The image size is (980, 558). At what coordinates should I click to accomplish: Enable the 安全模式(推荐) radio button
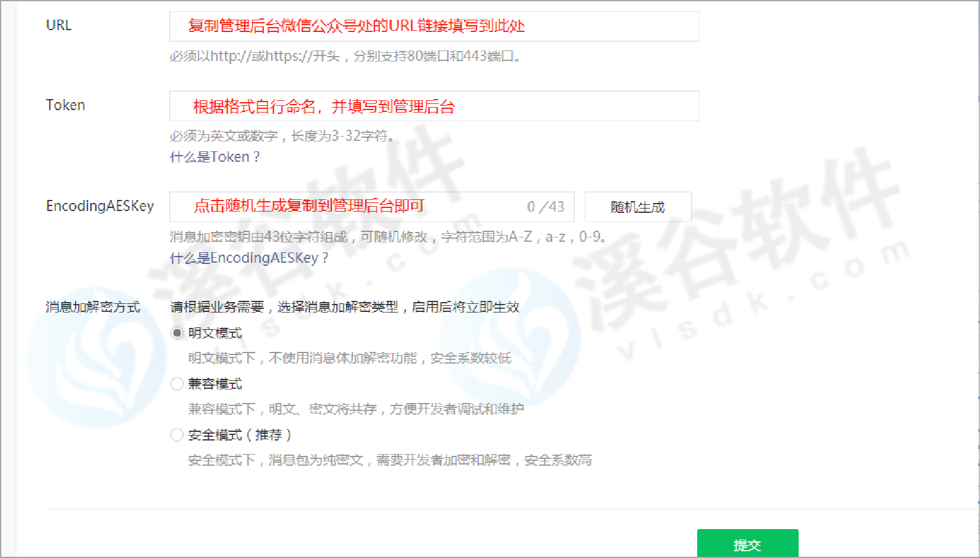[177, 435]
